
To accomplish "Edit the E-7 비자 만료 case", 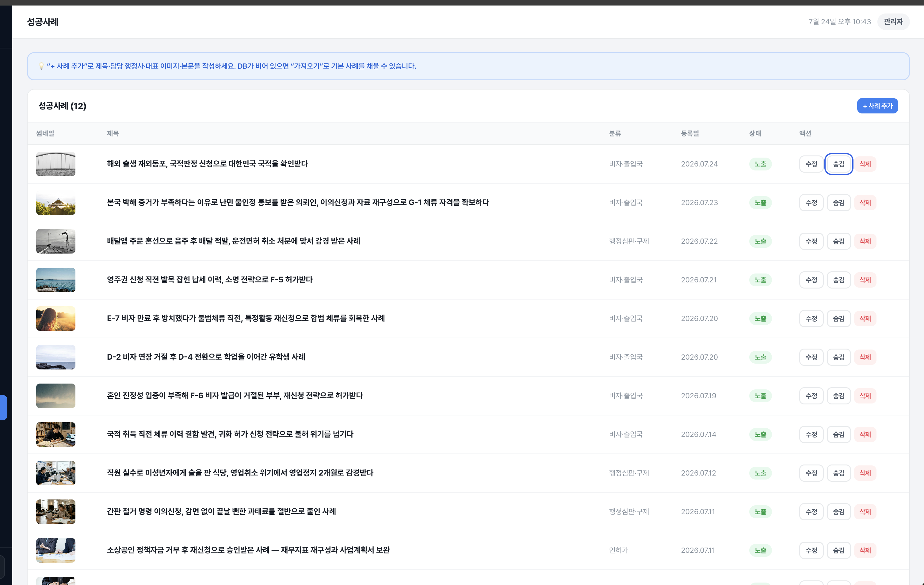I will coord(811,319).
